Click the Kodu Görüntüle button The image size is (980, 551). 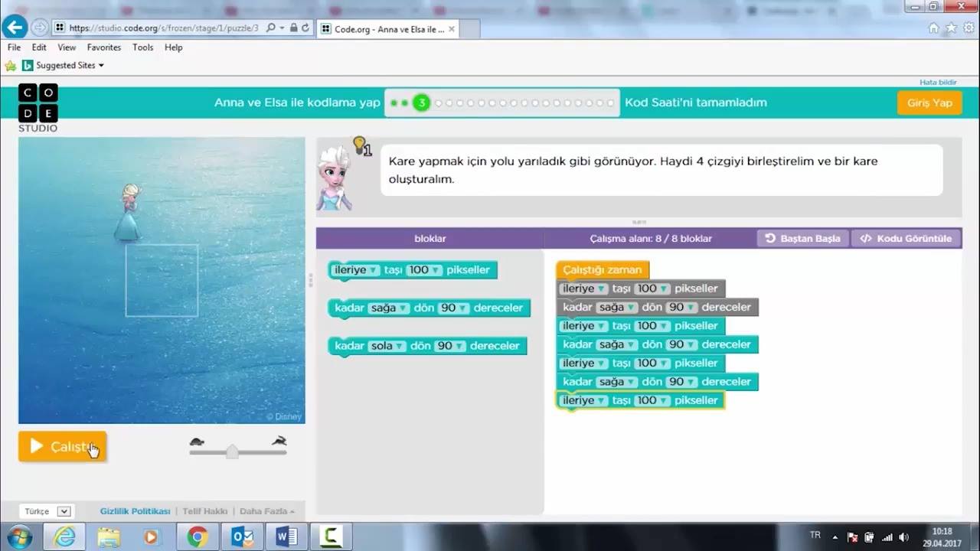pyautogui.click(x=906, y=239)
